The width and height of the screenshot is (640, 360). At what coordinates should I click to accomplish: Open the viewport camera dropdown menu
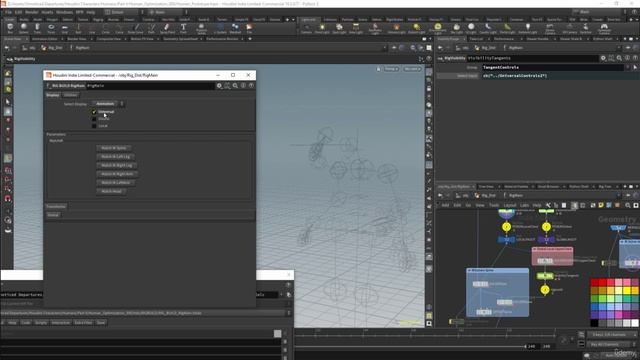pyautogui.click(x=412, y=69)
